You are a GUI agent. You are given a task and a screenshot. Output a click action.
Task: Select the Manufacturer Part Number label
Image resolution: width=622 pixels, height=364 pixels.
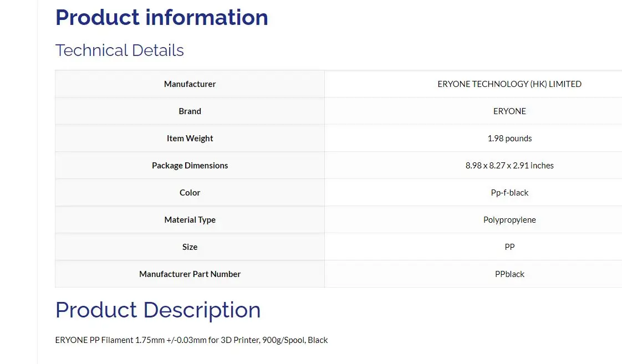coord(190,274)
